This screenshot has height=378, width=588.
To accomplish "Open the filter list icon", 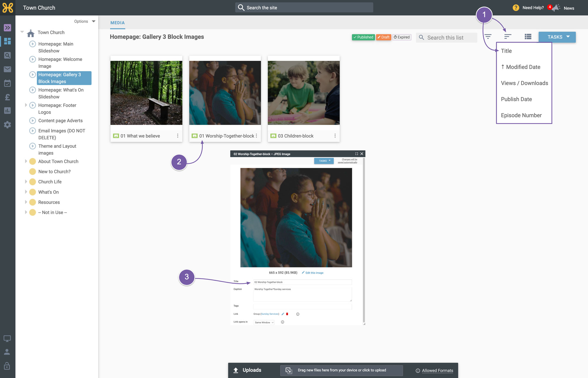I will pos(488,37).
